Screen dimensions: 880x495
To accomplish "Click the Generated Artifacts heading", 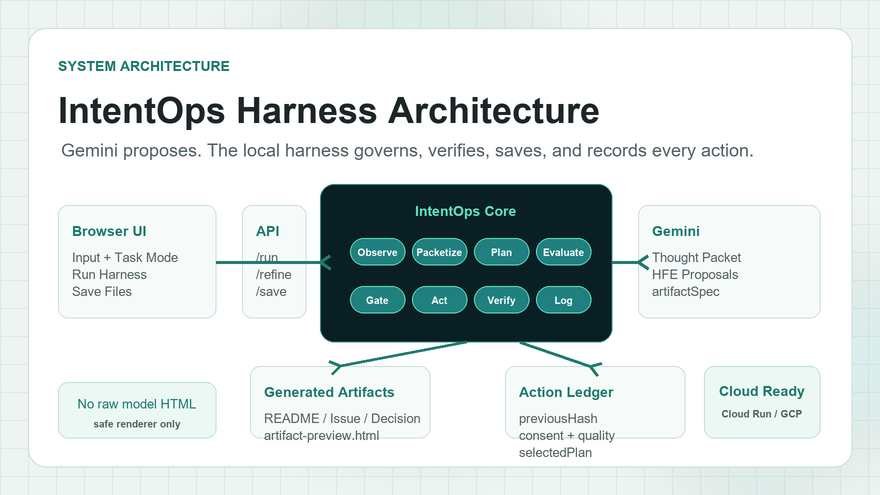I will (329, 392).
